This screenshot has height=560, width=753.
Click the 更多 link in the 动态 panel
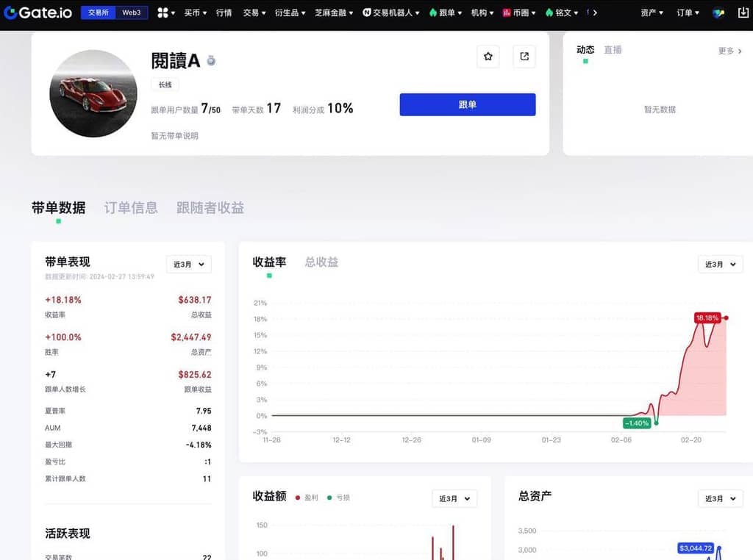click(x=729, y=51)
